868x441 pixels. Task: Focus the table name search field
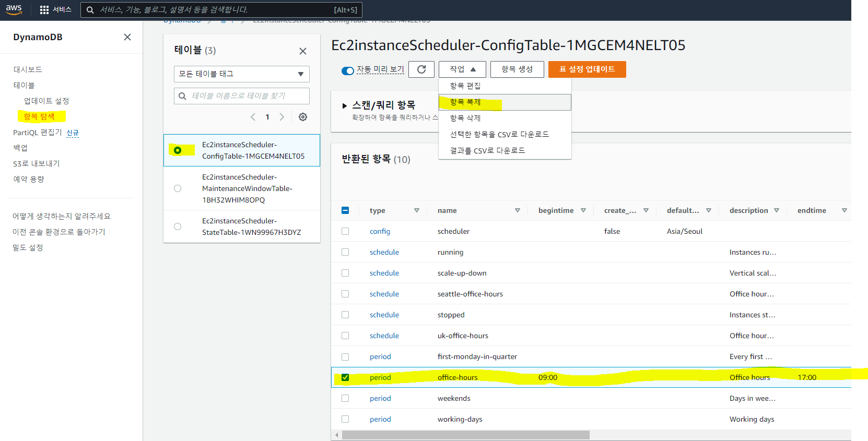coord(242,96)
